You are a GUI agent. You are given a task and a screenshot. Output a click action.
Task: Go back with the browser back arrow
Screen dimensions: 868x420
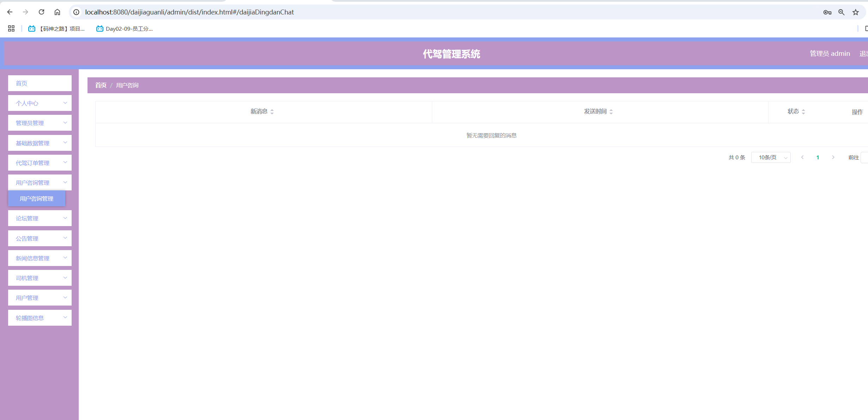10,12
